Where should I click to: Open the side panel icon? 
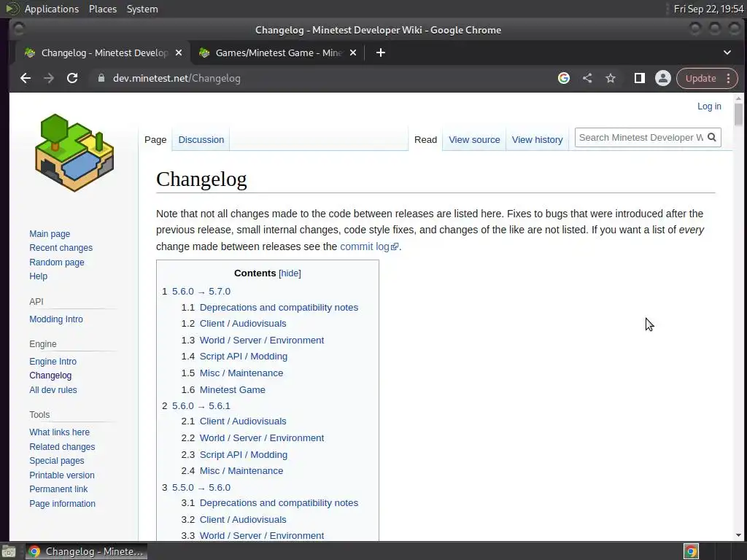pyautogui.click(x=639, y=78)
